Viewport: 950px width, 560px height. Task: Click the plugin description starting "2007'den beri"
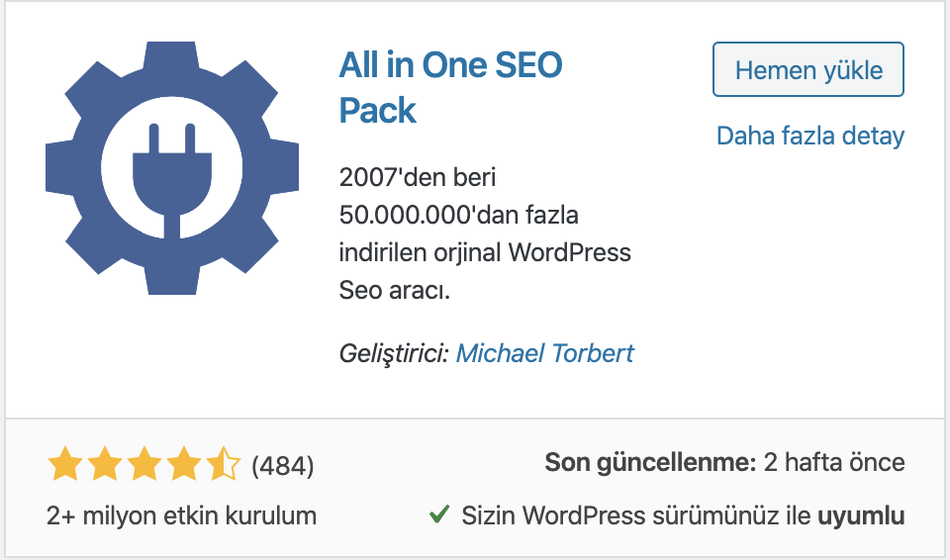tap(485, 233)
